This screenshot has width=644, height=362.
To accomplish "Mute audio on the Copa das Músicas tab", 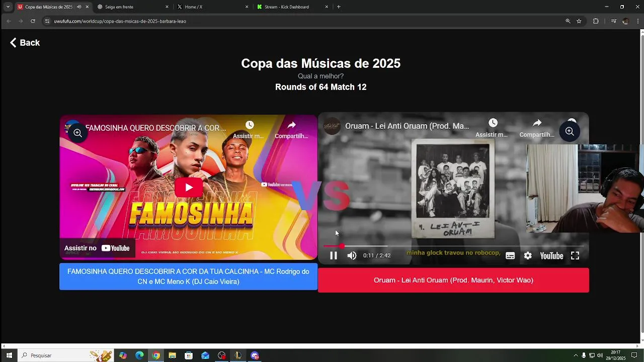I will [79, 7].
